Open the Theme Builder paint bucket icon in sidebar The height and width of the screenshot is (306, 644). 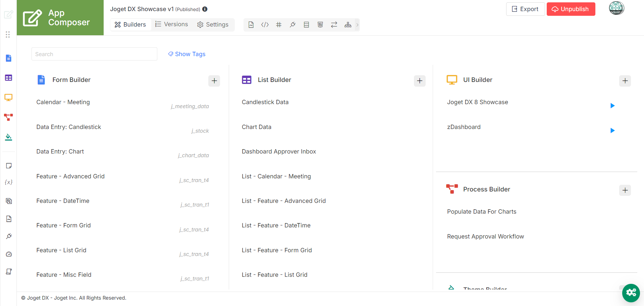[8, 137]
